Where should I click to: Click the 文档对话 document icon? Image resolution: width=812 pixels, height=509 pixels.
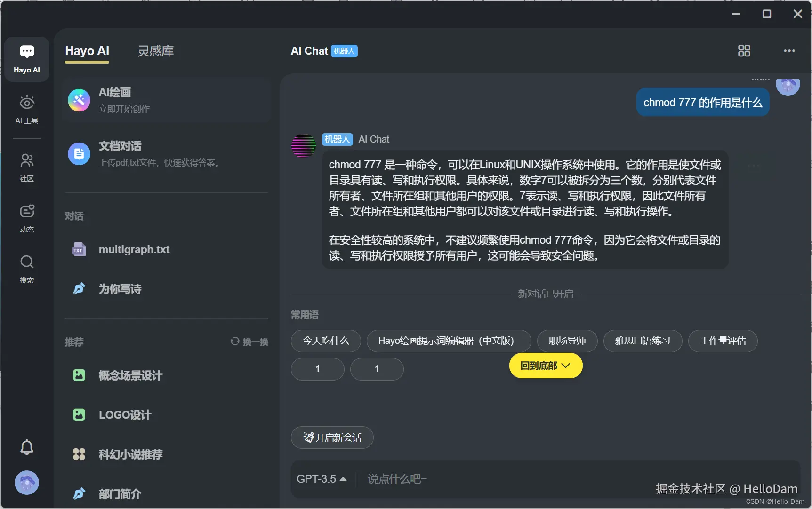click(79, 154)
